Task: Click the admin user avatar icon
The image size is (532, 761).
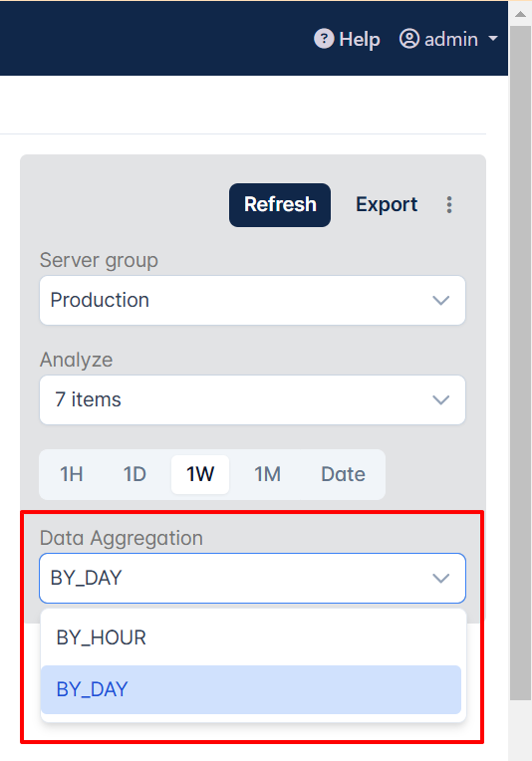Action: click(x=409, y=39)
